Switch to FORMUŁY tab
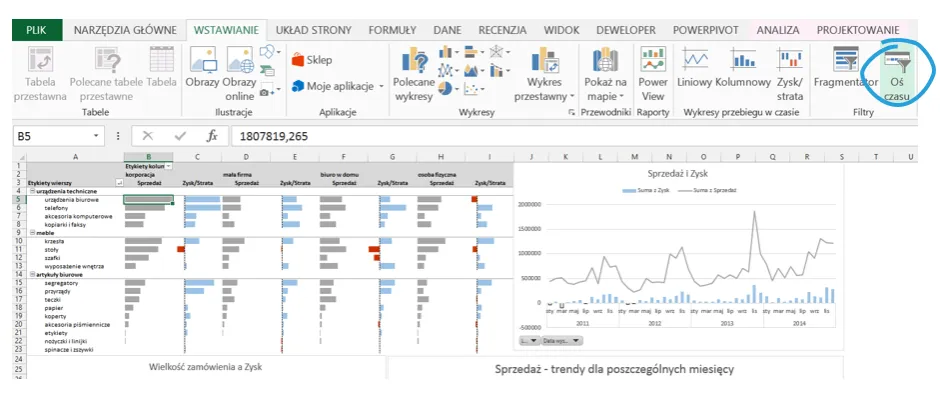Screen dimensions: 940x415 392,29
